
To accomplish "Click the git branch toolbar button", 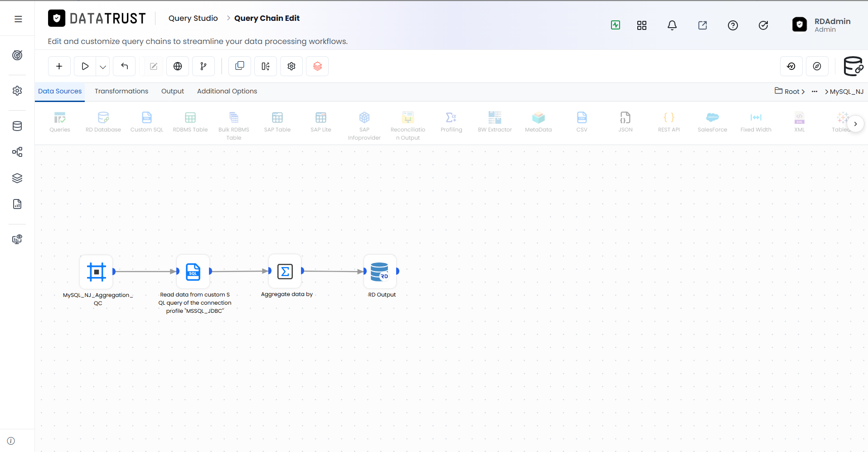I will (x=204, y=66).
